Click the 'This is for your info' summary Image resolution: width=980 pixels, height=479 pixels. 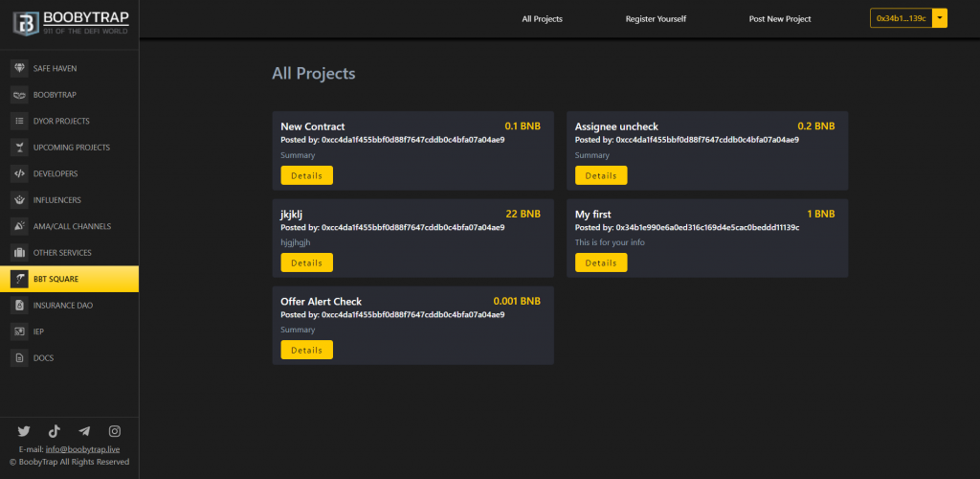click(x=610, y=242)
